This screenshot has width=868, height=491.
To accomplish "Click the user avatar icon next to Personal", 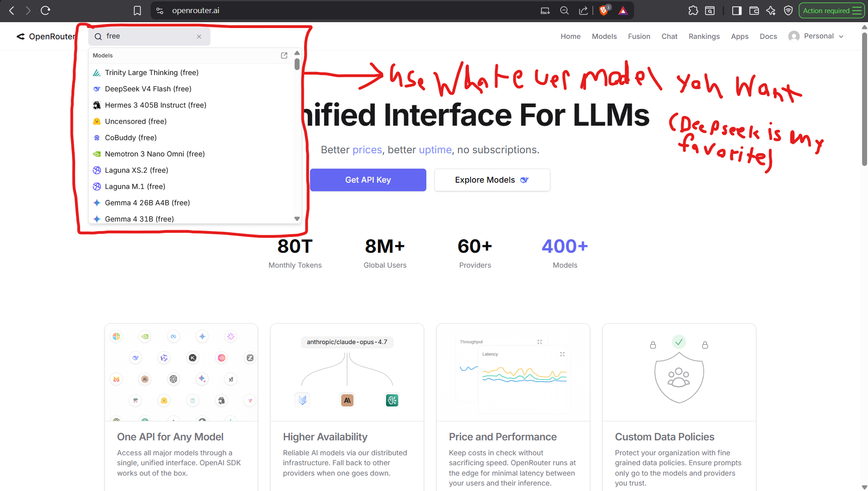I will tap(794, 36).
